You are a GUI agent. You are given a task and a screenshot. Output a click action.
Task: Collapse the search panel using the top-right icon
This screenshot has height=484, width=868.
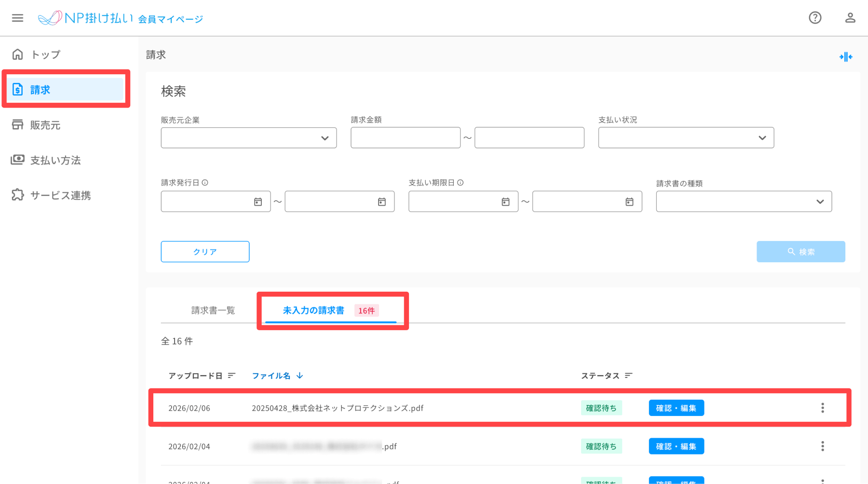[845, 57]
